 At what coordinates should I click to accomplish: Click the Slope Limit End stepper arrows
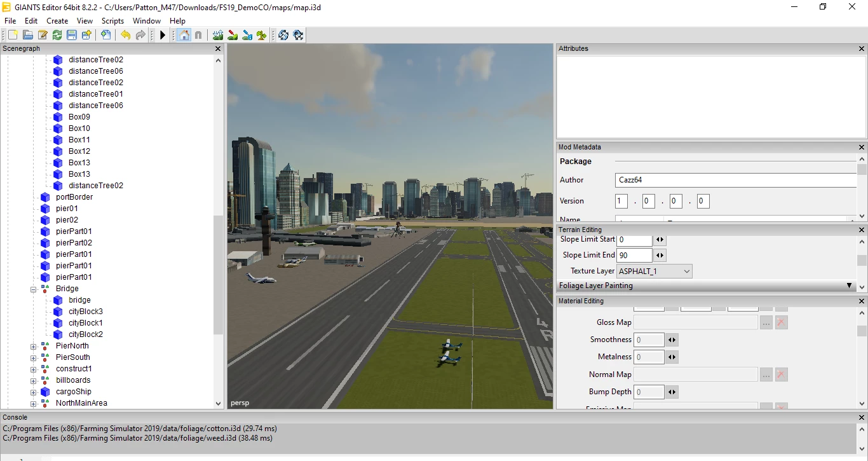tap(660, 256)
